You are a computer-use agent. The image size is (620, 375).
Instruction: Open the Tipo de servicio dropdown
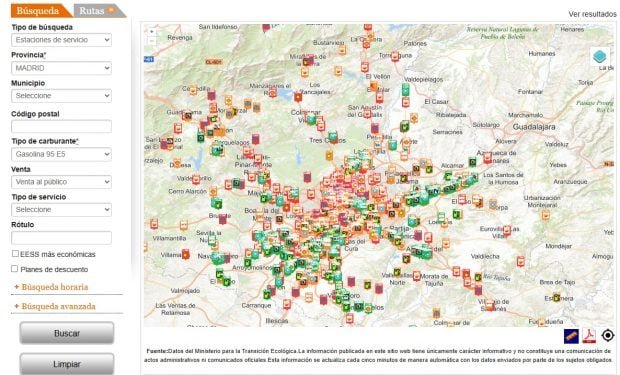click(x=61, y=210)
